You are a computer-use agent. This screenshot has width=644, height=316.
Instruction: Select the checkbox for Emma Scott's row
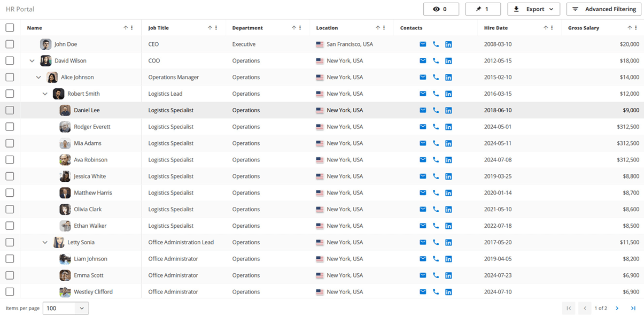coord(10,275)
